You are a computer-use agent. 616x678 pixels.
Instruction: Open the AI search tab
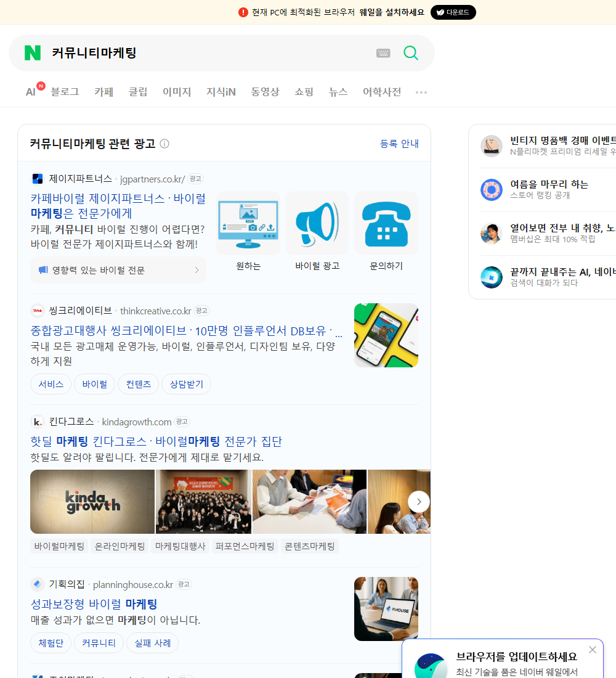tap(31, 92)
